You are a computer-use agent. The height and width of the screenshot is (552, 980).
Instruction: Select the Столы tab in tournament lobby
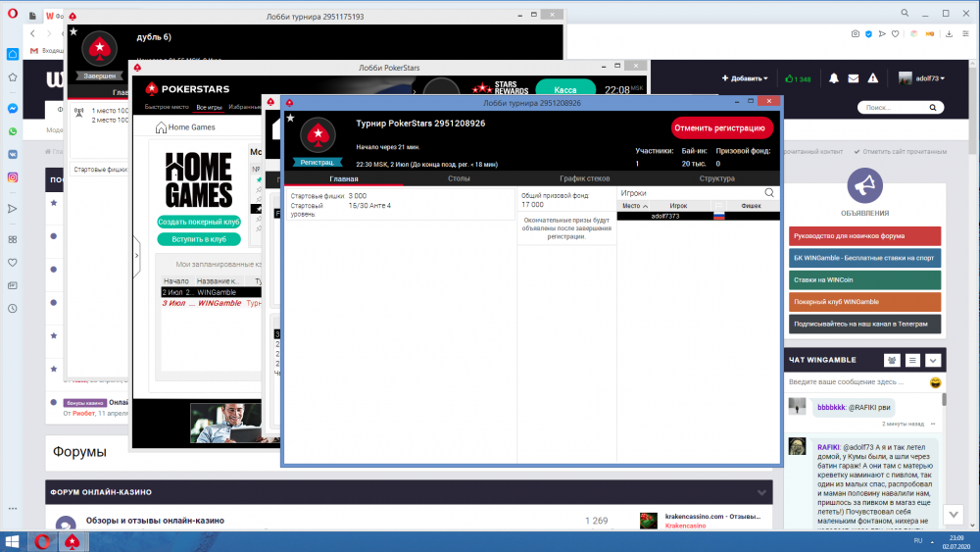point(459,178)
